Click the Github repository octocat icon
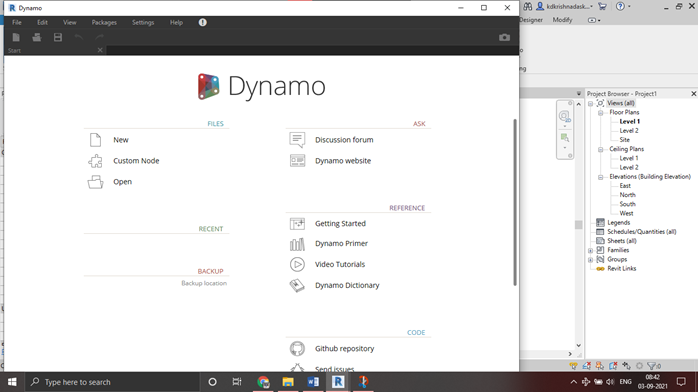This screenshot has width=698, height=392. coord(297,348)
